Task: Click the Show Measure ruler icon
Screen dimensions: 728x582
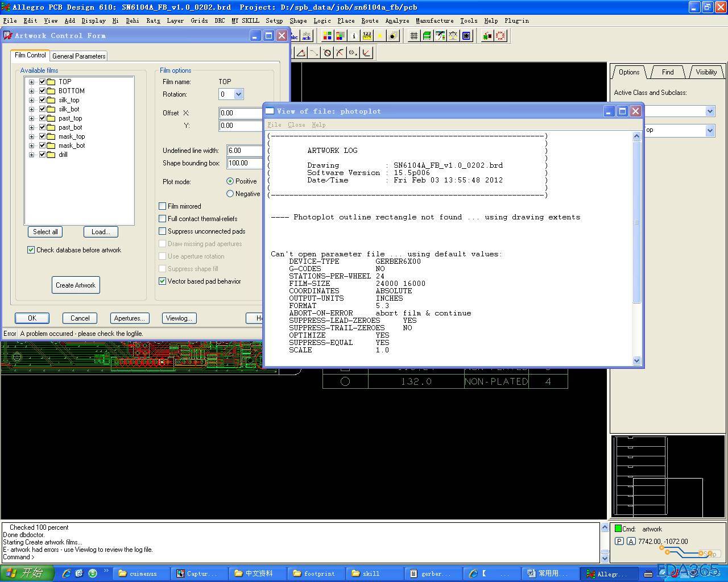Action: tap(367, 36)
